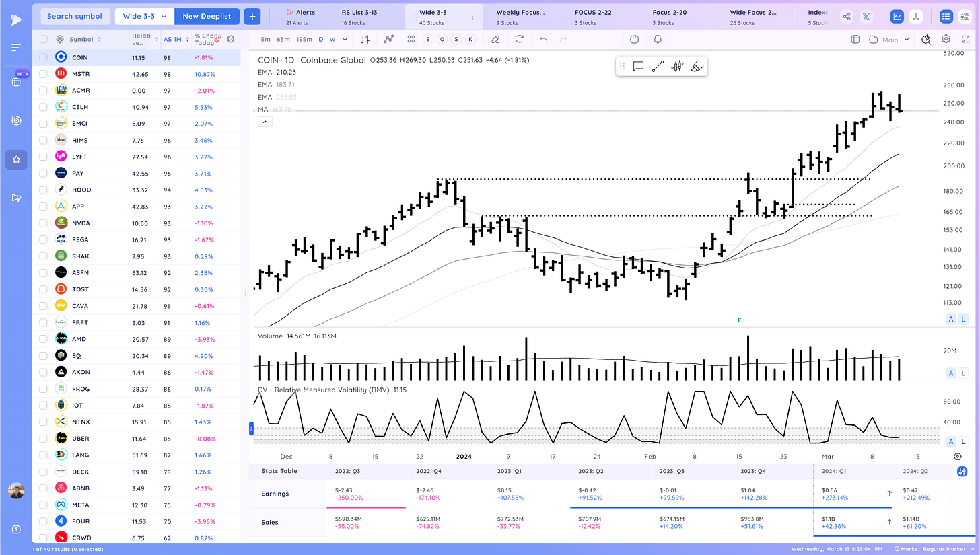The height and width of the screenshot is (555, 980).
Task: Activate the eraser brush drawing tool
Action: tap(697, 66)
